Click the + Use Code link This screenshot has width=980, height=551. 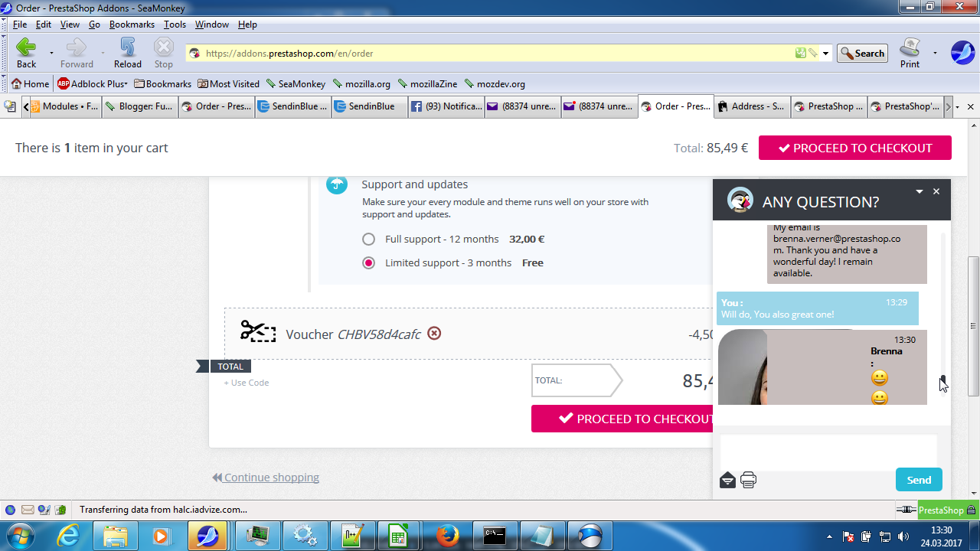[247, 383]
